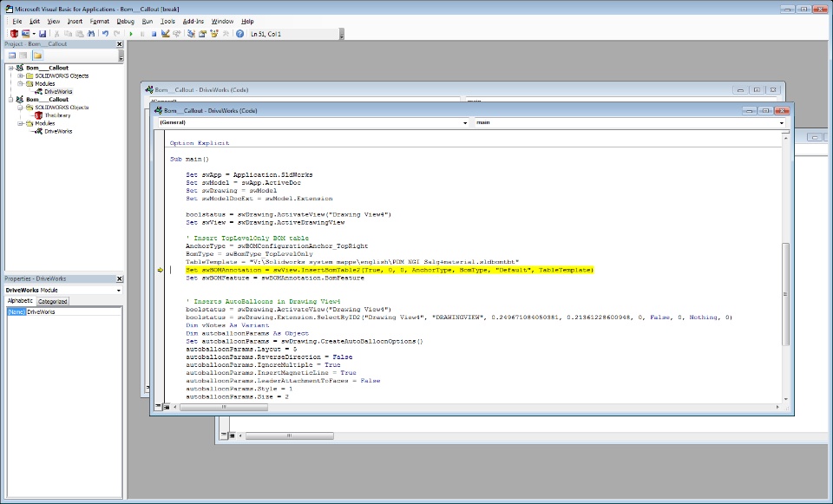This screenshot has width=833, height=504.
Task: Click the View SOLIDWORKS red toolbar icon
Action: tap(15, 34)
